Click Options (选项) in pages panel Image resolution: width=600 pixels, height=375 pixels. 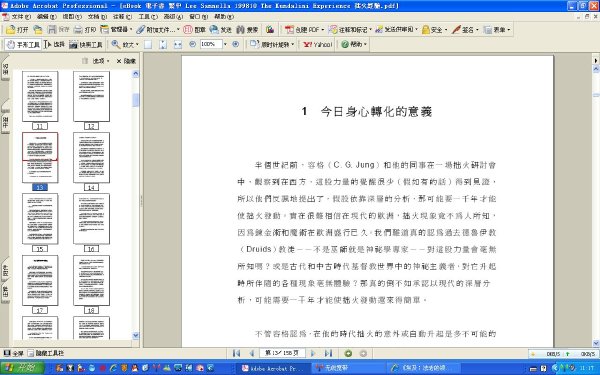click(101, 61)
